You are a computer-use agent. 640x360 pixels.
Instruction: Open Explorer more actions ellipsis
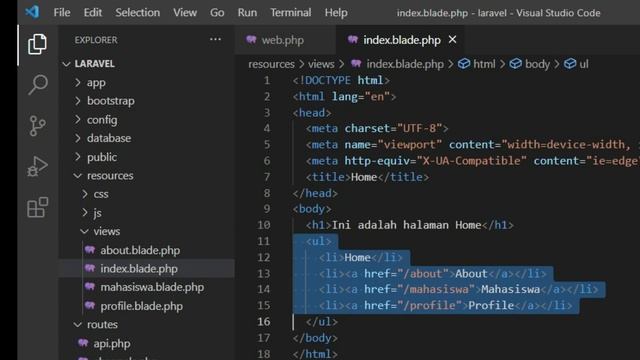pyautogui.click(x=215, y=40)
